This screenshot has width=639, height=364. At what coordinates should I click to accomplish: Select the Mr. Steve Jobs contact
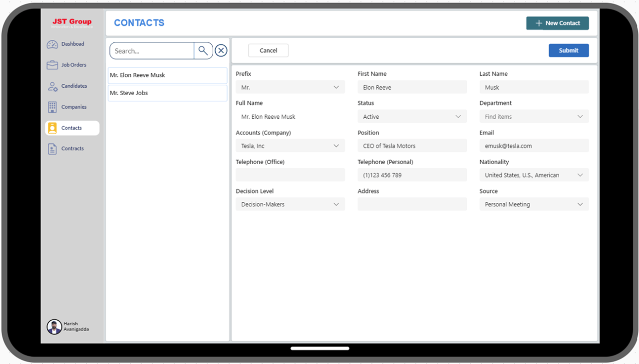click(x=167, y=93)
